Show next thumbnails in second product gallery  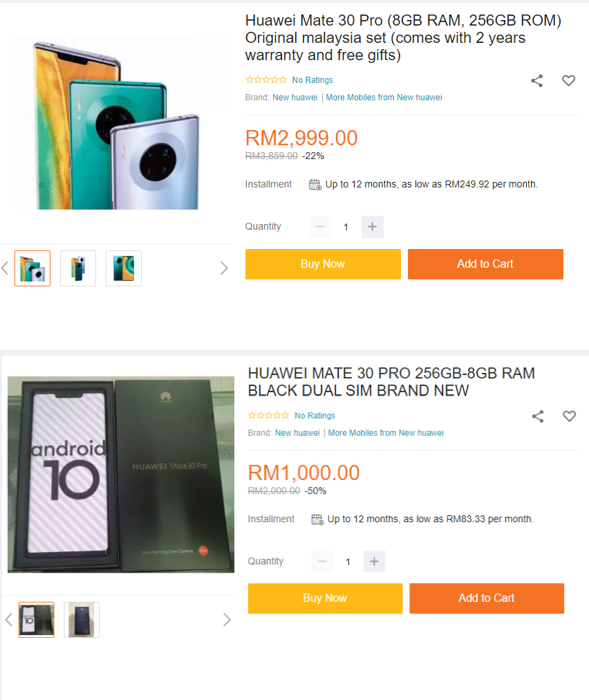pos(226,620)
